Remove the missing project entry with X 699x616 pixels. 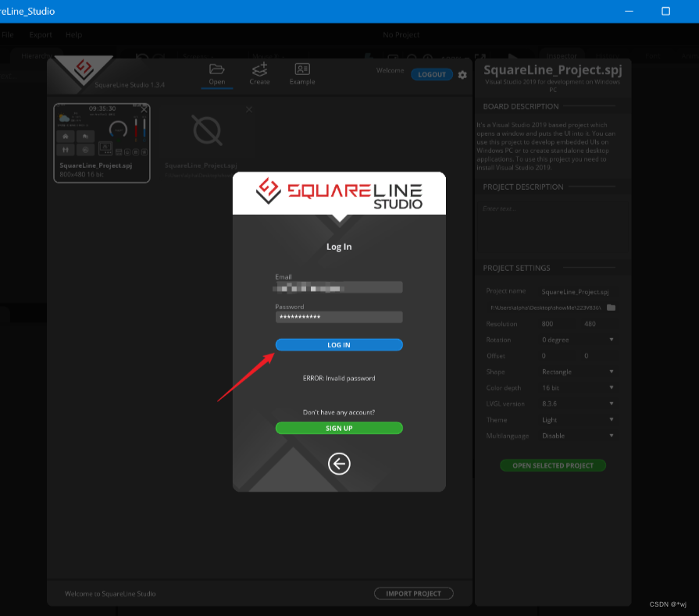249,109
